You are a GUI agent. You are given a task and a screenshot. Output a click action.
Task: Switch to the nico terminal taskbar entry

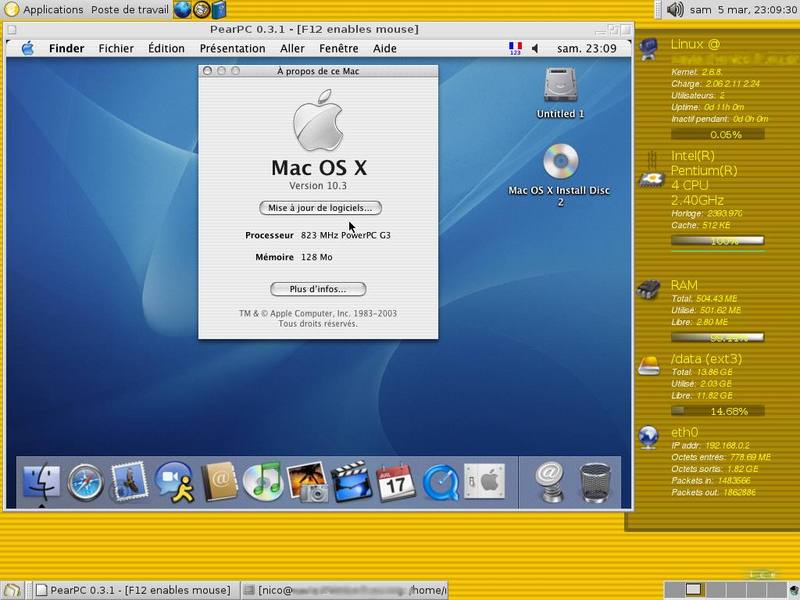click(344, 590)
